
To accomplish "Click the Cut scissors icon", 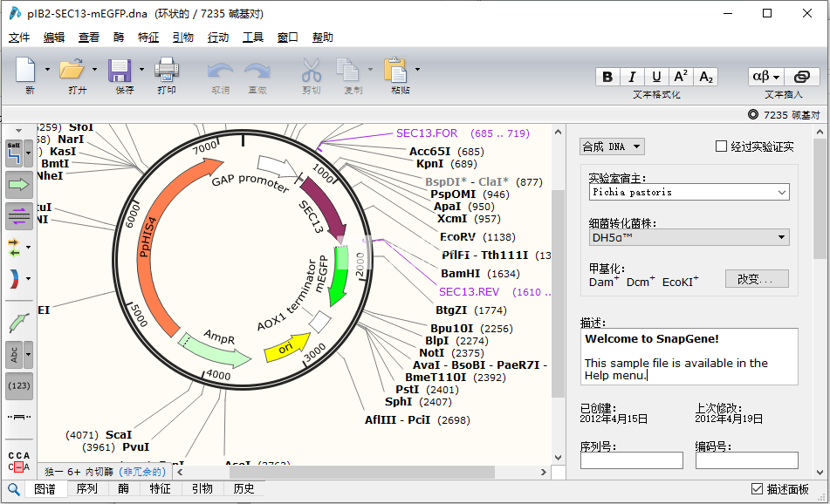I will pos(312,70).
